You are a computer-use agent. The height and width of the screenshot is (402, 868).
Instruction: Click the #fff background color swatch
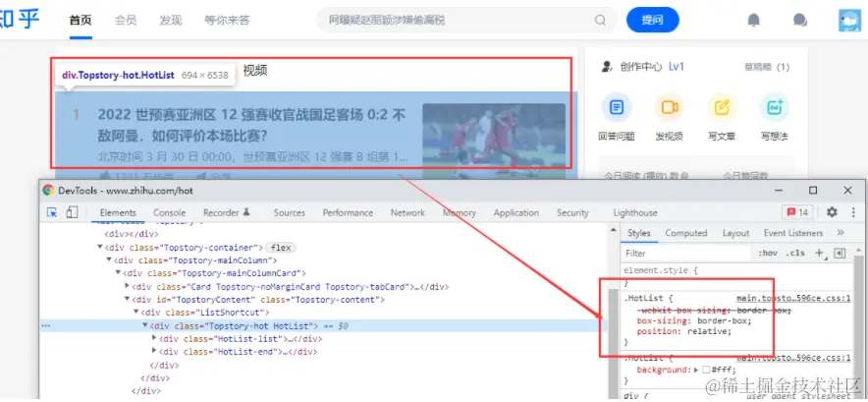(x=706, y=370)
